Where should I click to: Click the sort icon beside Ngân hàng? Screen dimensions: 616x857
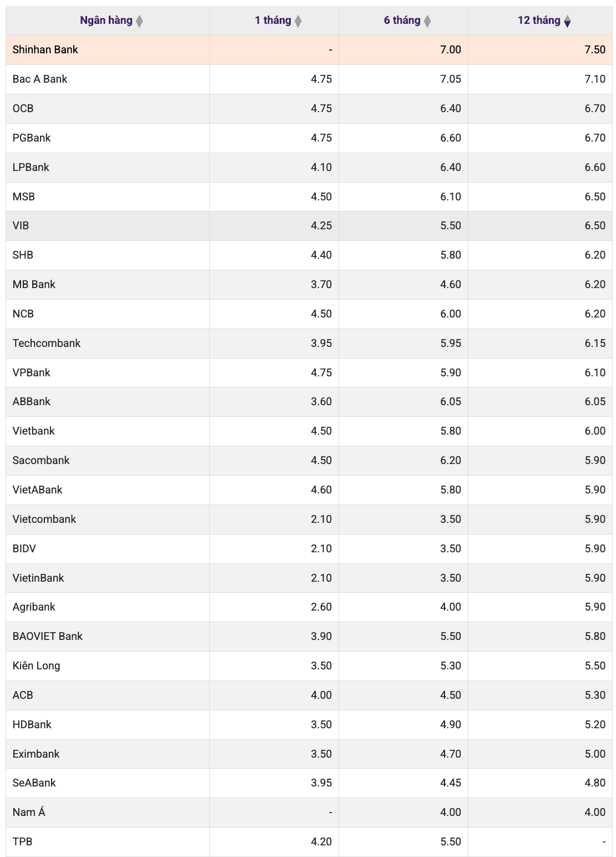(139, 21)
